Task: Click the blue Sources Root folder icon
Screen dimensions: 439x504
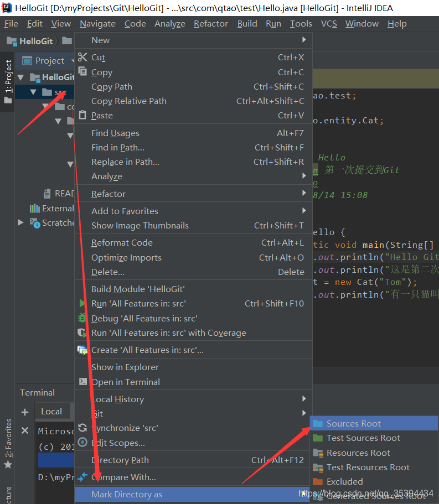Action: (318, 423)
